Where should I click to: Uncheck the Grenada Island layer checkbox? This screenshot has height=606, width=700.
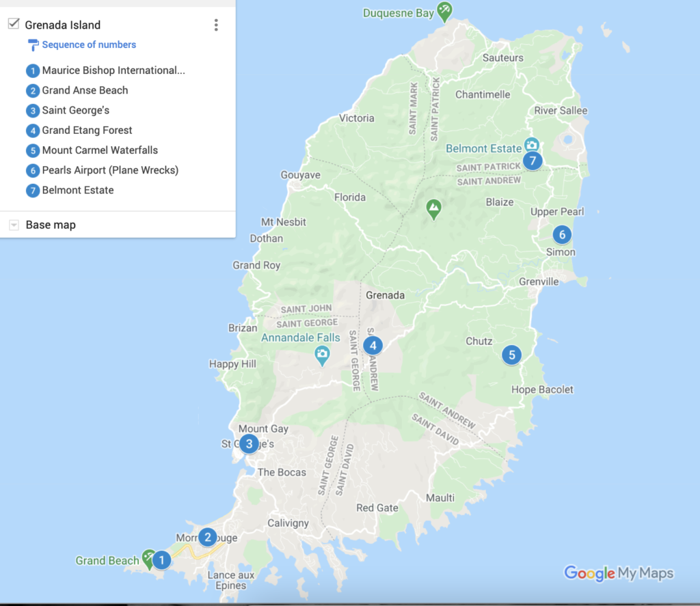(x=14, y=24)
